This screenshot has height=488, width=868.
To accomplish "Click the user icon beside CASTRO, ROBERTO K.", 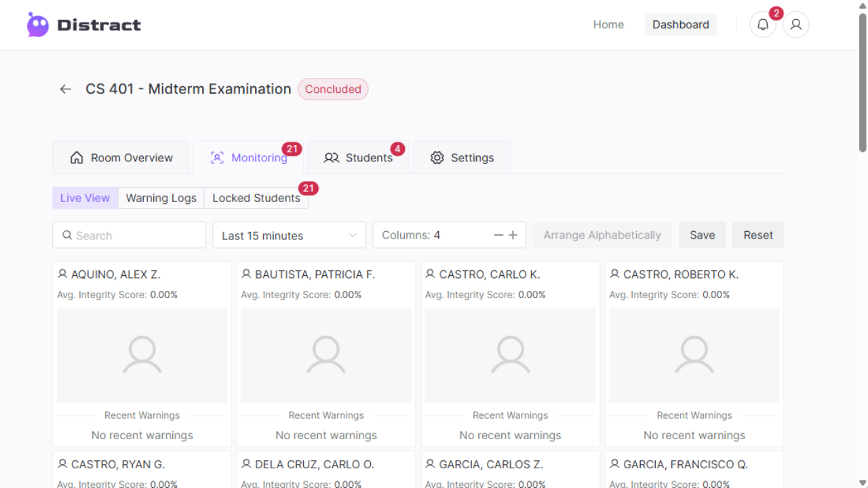I will 614,274.
